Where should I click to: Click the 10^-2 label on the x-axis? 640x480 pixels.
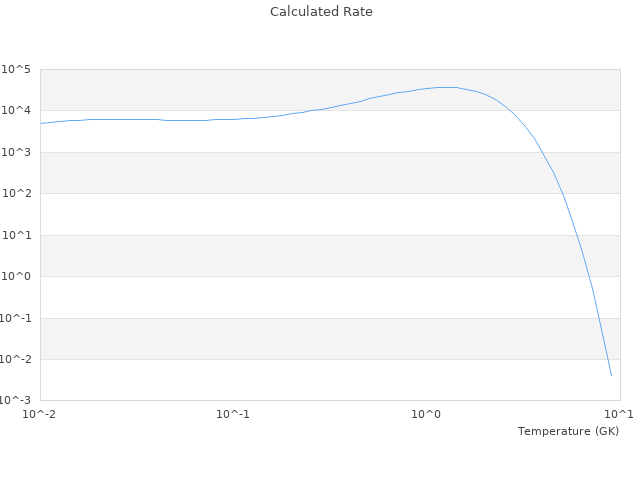pyautogui.click(x=40, y=414)
